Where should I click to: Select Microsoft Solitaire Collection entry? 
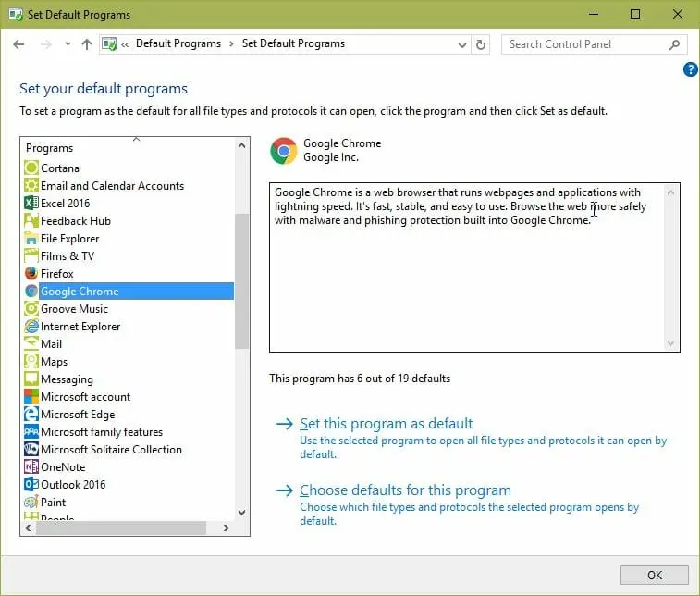[x=111, y=450]
